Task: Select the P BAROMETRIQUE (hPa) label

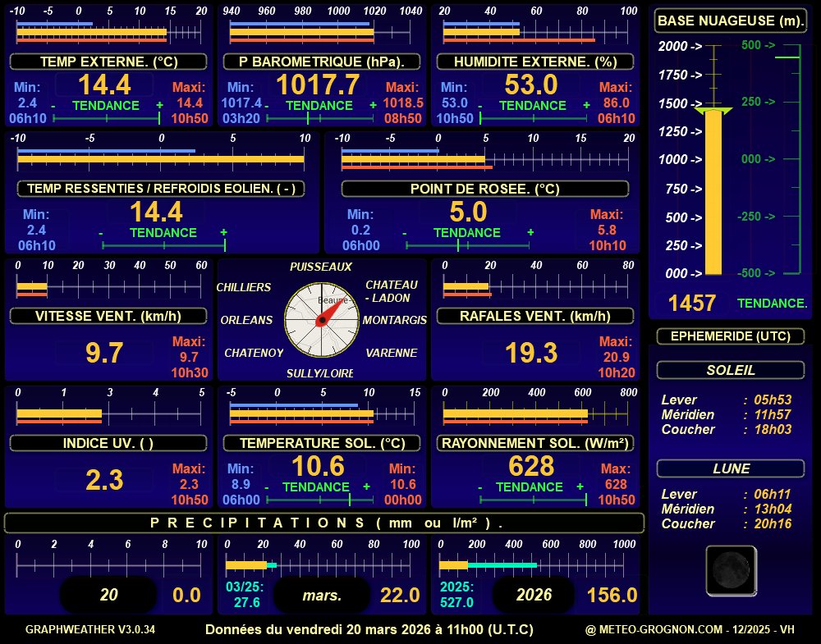Action: coord(322,62)
